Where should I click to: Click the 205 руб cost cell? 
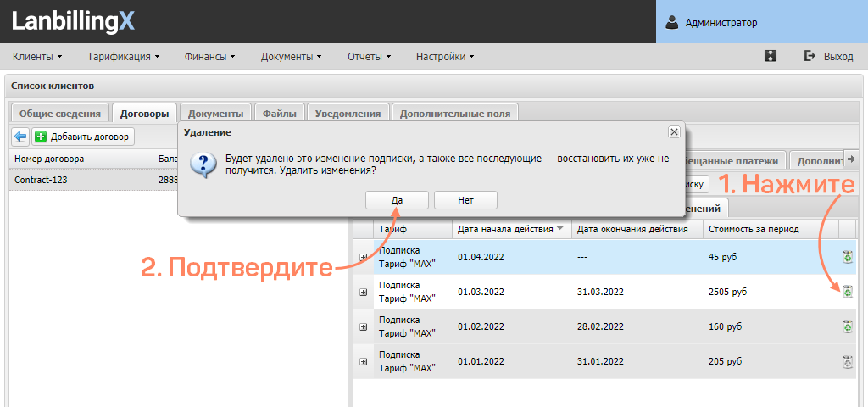pyautogui.click(x=725, y=361)
